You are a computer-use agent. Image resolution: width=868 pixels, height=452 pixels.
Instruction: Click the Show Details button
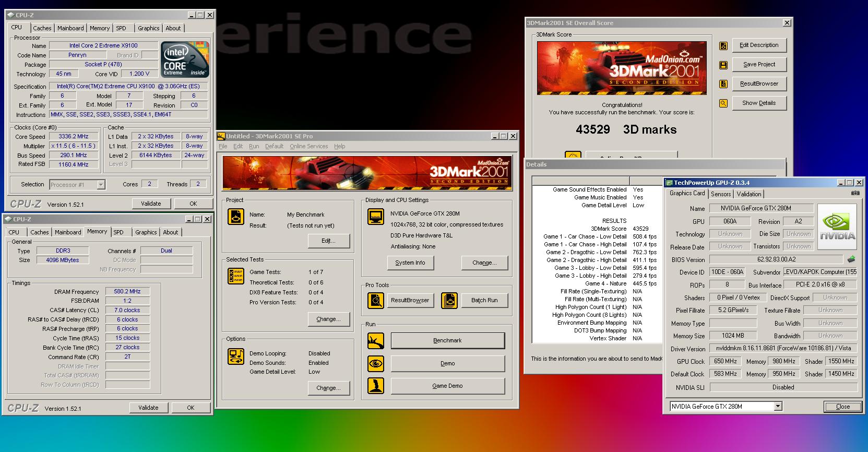[x=759, y=103]
